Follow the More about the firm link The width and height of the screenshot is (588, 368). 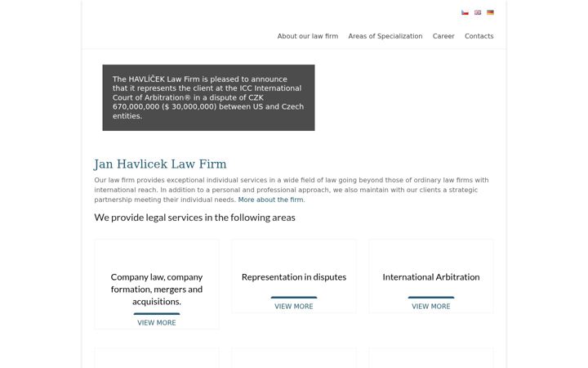271,200
